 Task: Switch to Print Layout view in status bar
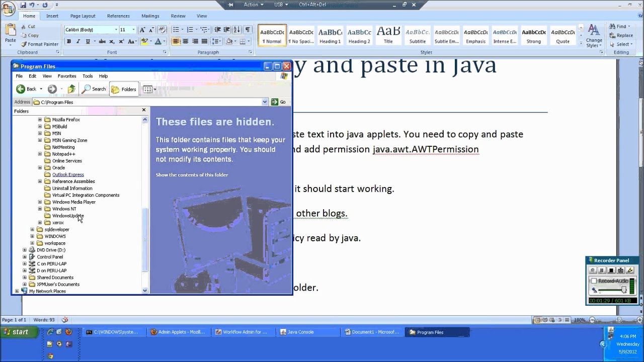(x=538, y=320)
